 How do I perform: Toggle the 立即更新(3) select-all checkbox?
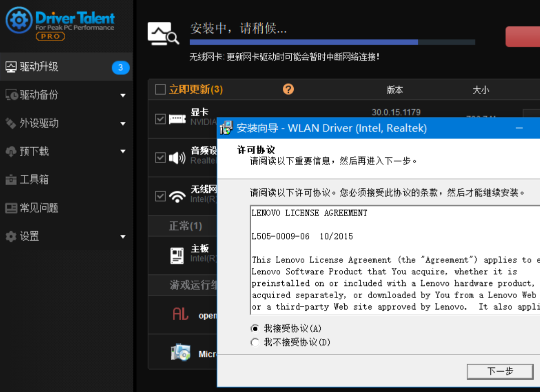(x=161, y=89)
